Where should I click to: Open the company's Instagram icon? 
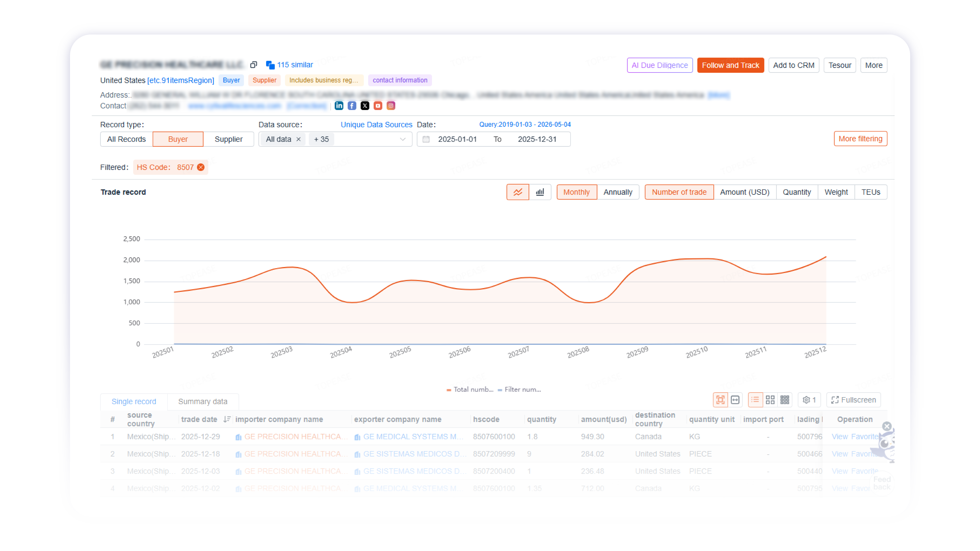click(391, 106)
